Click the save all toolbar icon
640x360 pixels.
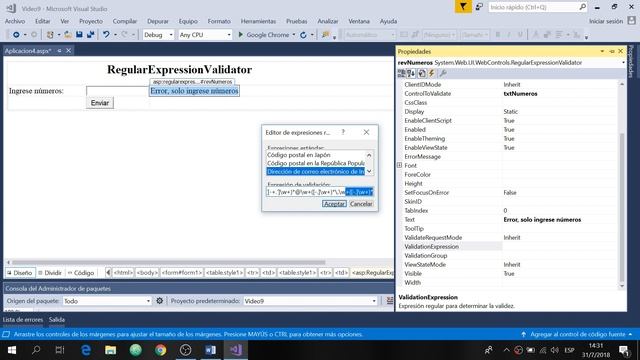pos(90,35)
